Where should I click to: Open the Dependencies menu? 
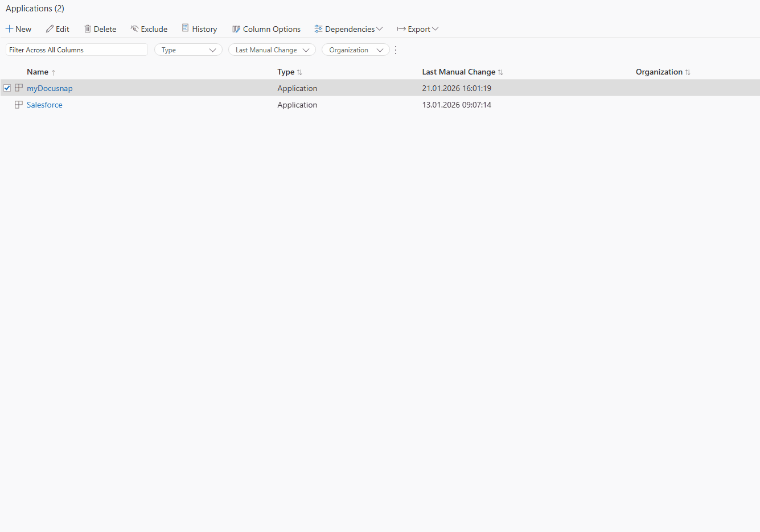[x=348, y=28]
